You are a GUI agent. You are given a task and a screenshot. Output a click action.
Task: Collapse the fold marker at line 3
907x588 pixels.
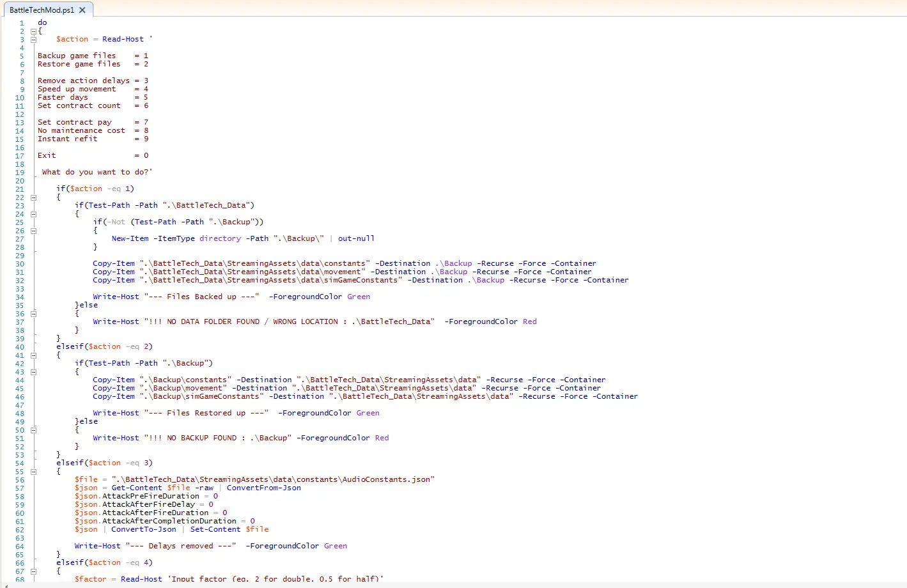coord(33,40)
